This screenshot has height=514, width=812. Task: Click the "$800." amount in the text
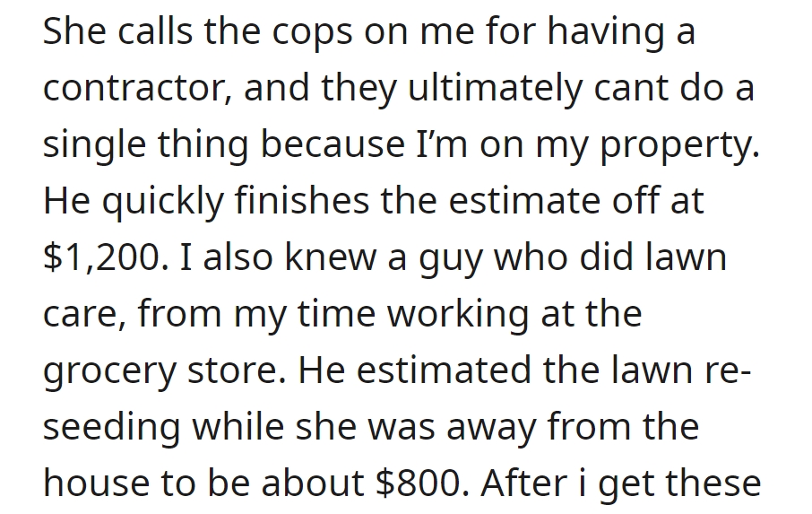(422, 483)
